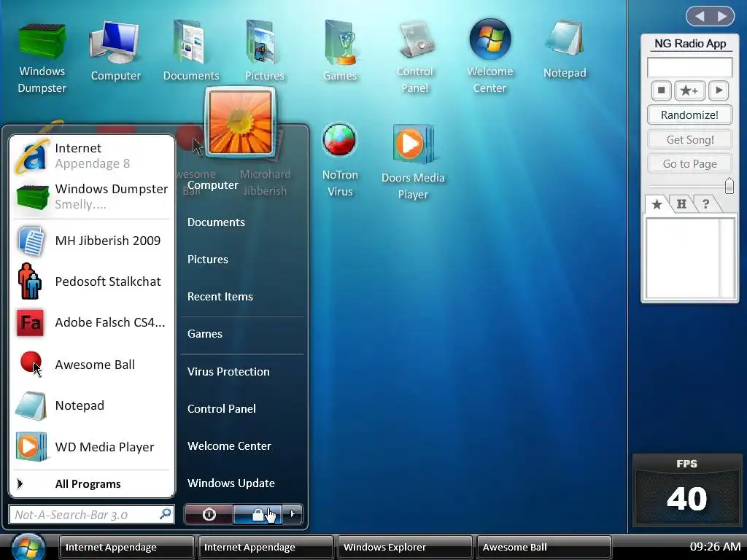Open the Documents desktop folder icon
The width and height of the screenshot is (747, 560).
point(190,51)
